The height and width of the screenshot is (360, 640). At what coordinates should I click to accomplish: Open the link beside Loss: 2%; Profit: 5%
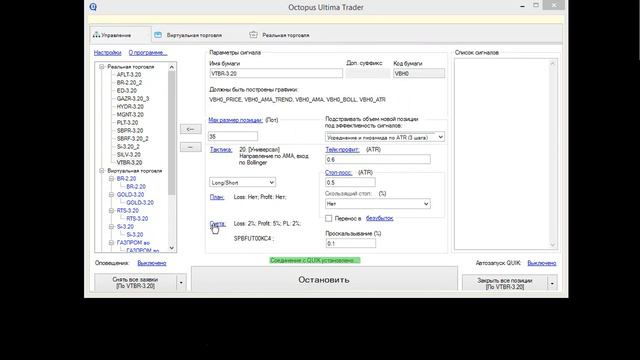(218, 224)
